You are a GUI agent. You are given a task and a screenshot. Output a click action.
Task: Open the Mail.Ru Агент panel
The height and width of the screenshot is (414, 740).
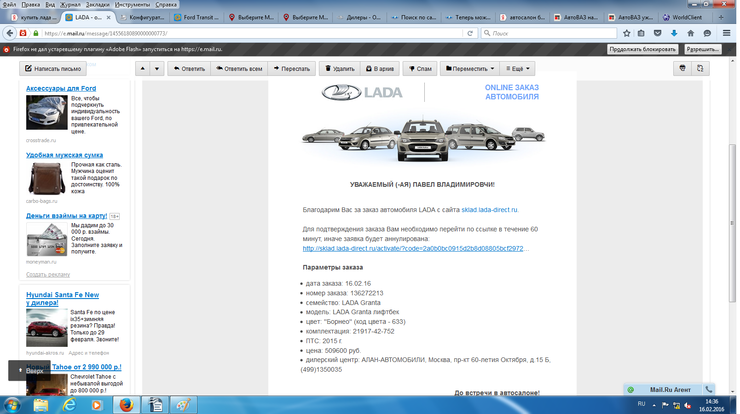664,389
